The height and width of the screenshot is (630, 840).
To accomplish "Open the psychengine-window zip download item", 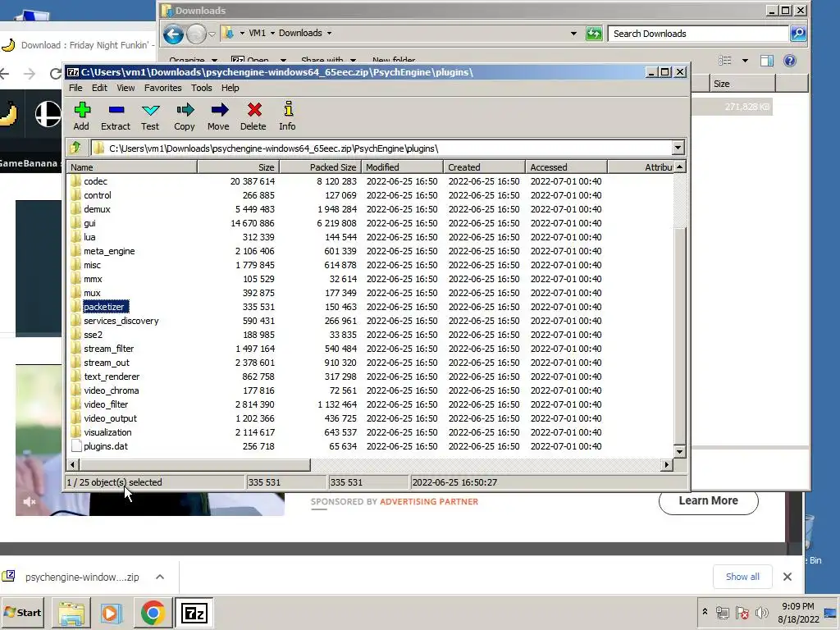I will tap(81, 577).
